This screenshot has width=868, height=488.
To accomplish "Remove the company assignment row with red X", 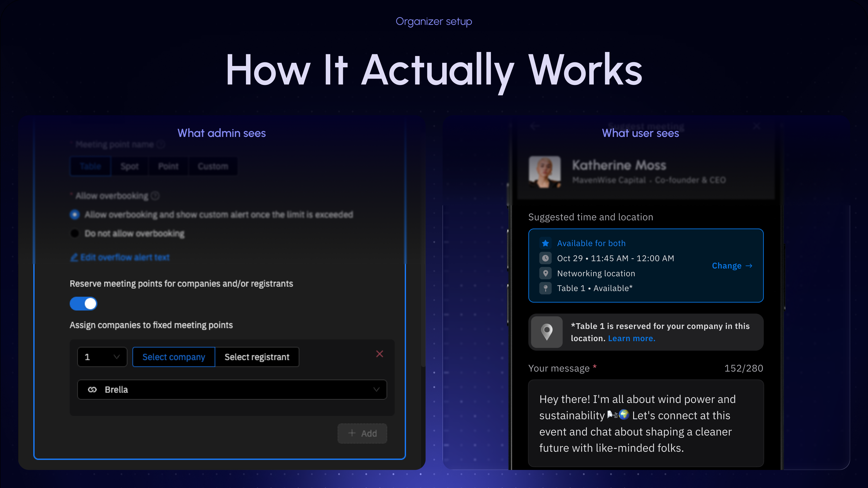I will [x=380, y=354].
